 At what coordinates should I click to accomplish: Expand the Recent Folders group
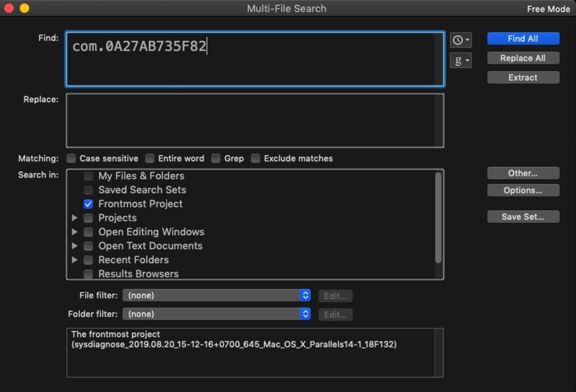(75, 260)
